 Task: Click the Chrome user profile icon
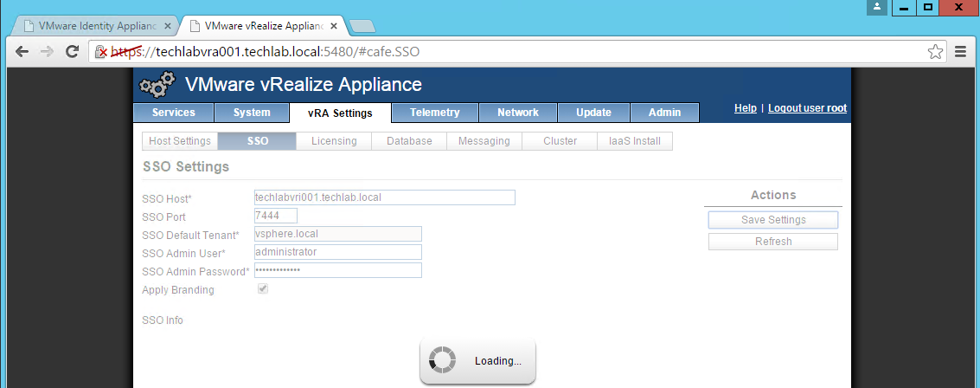coord(877,7)
